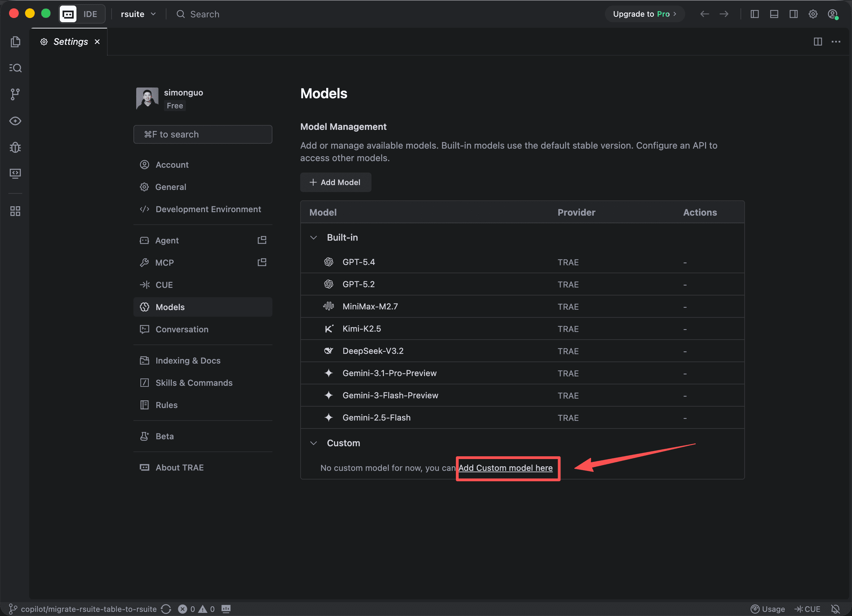Screen dimensions: 852x616
Task: Click the Add Model button
Action: [335, 182]
